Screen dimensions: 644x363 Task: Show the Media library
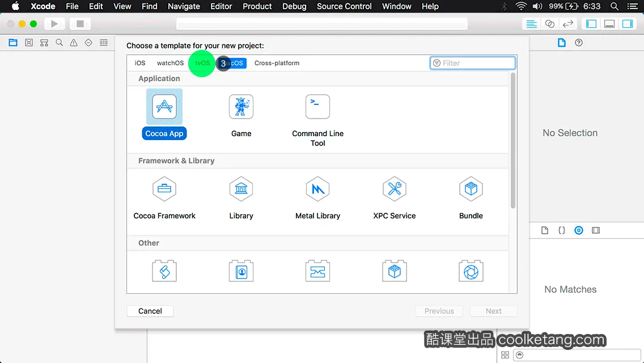click(x=596, y=230)
